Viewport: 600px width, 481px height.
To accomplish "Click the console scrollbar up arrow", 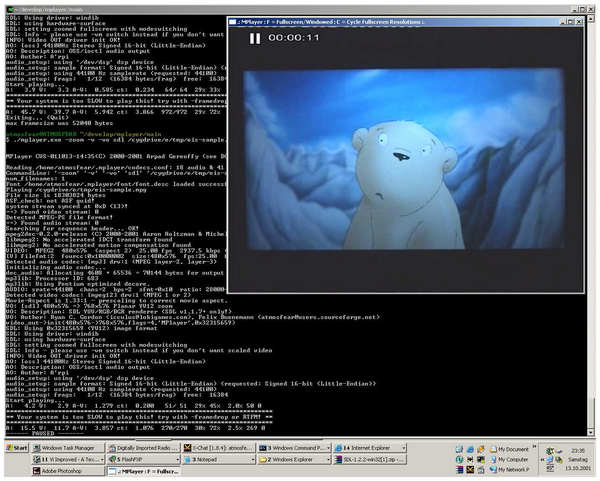I will (x=591, y=18).
